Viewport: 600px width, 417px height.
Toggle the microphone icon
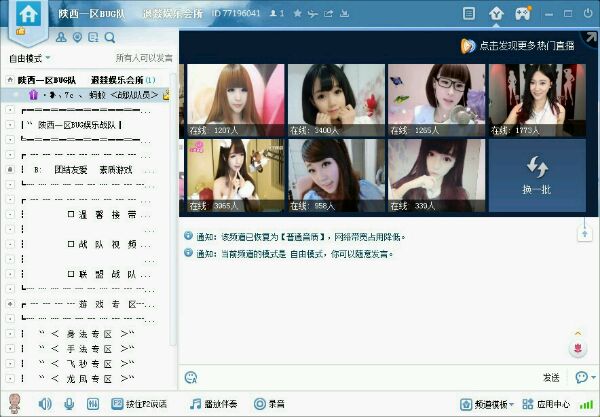pos(69,404)
